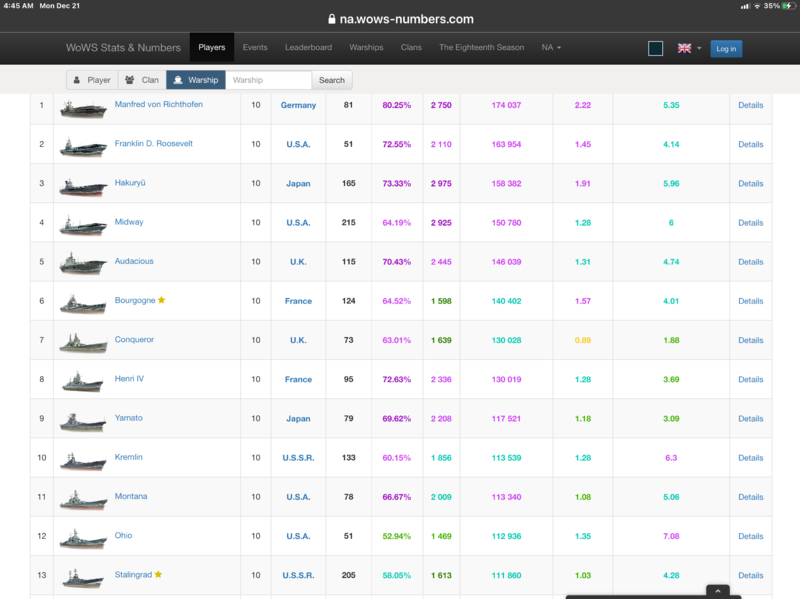Click the Manfred von Richthofen ship icon
This screenshot has height=599, width=800.
tap(83, 107)
